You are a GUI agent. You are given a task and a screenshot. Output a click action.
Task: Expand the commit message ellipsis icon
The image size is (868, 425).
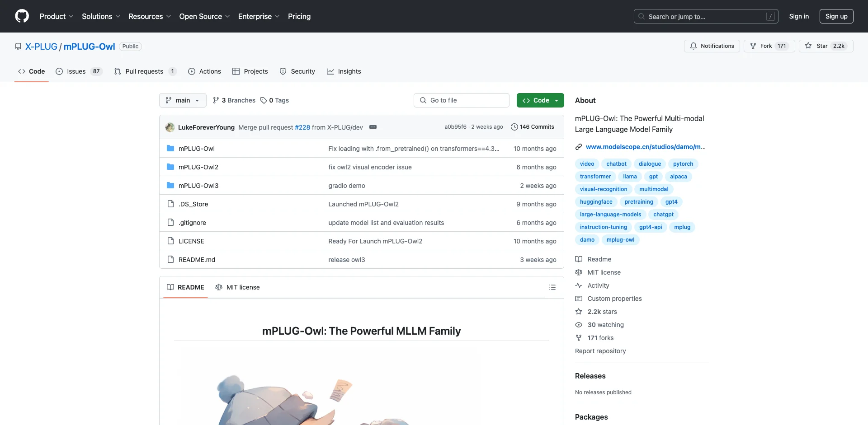coord(373,127)
